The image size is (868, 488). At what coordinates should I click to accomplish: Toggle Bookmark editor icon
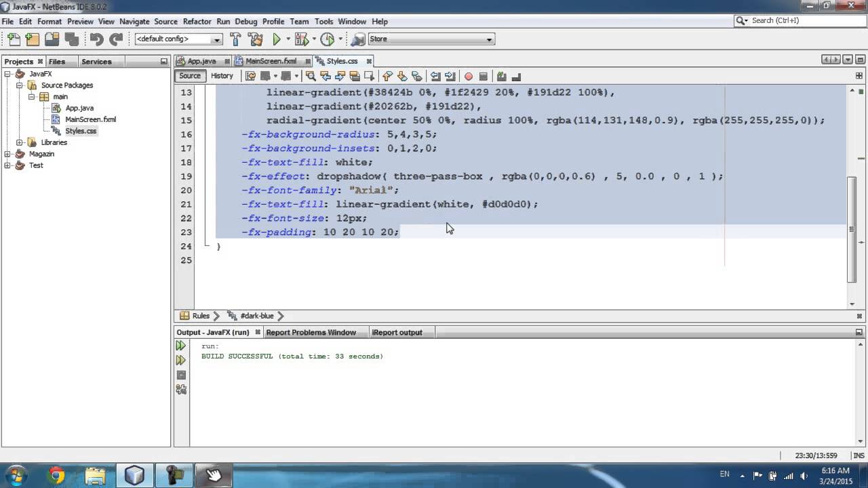click(417, 76)
